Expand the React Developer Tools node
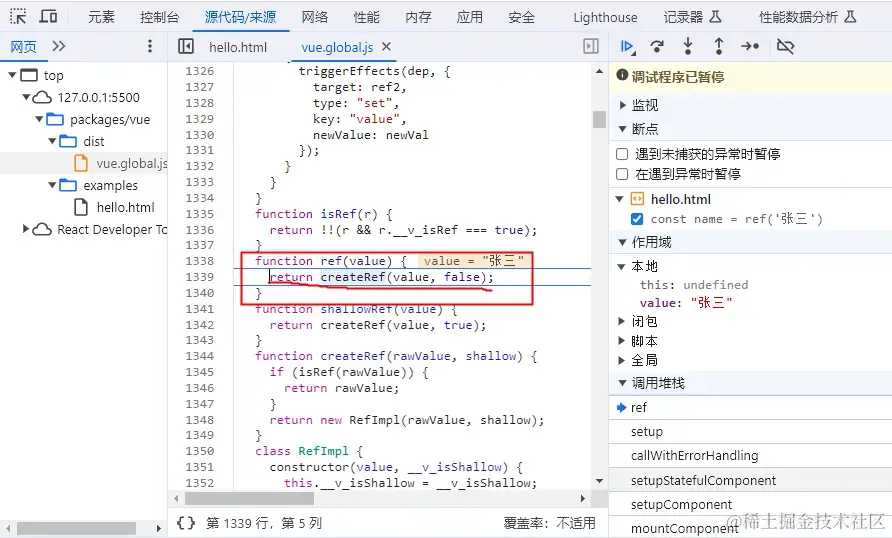Viewport: 892px width, 538px height. pos(26,229)
